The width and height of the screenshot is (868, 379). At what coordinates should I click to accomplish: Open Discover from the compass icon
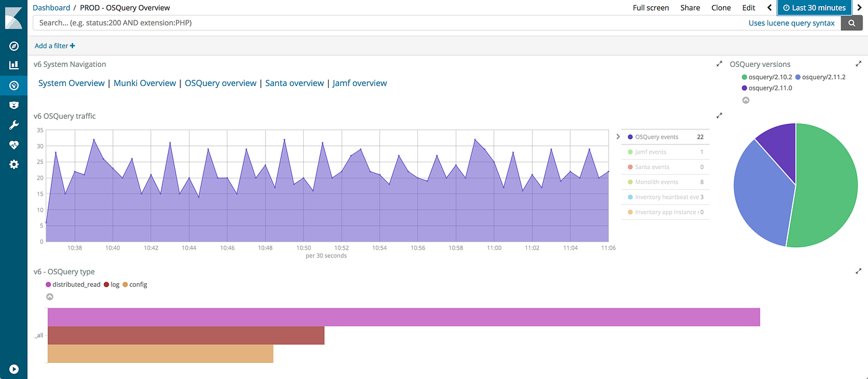tap(14, 46)
